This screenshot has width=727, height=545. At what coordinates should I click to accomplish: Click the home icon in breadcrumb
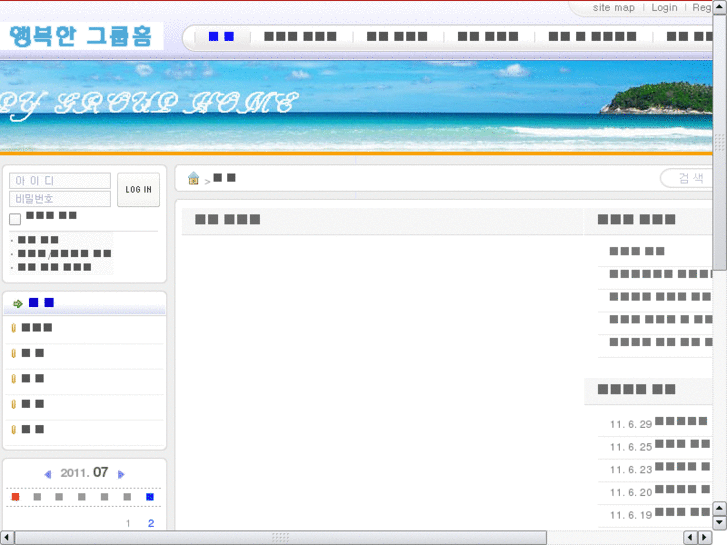(194, 178)
